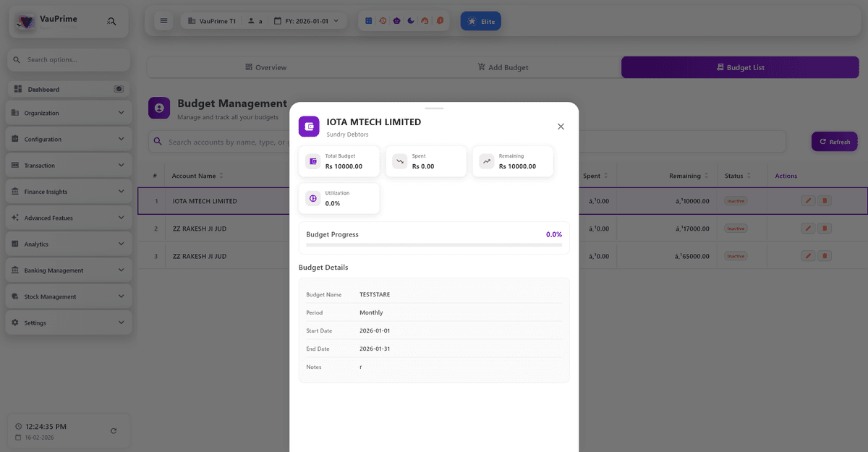Delete the IOTA MTECH LIMITED budget row
The height and width of the screenshot is (452, 868).
(825, 201)
